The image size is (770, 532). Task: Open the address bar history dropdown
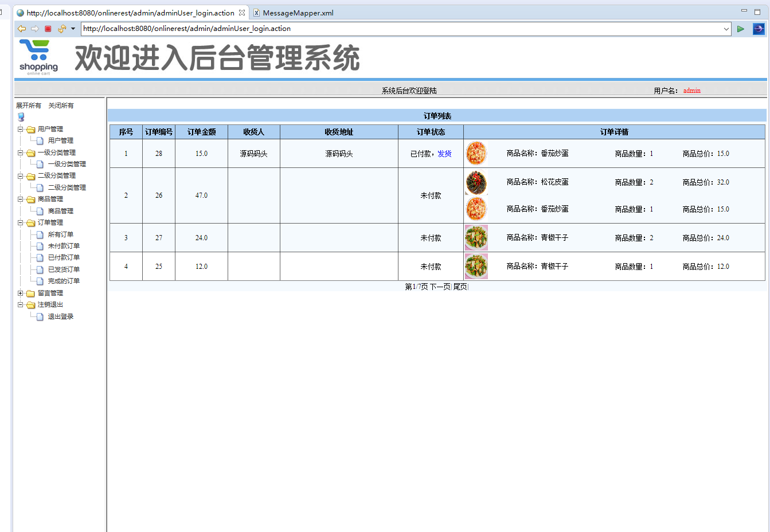coord(726,29)
